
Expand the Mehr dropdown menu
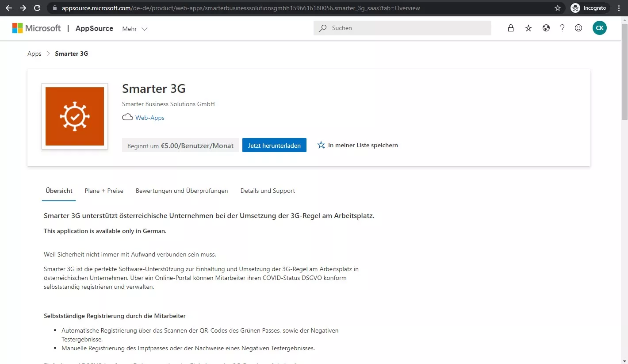pyautogui.click(x=134, y=29)
